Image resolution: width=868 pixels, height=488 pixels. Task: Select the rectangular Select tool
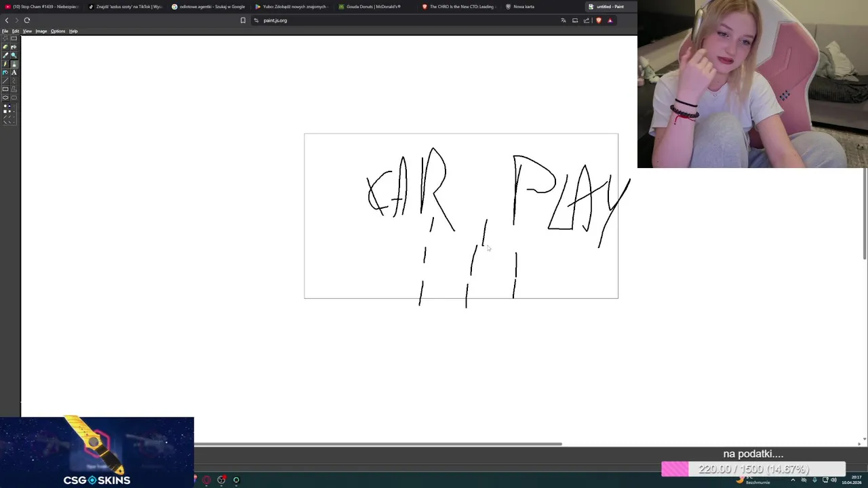coord(14,39)
